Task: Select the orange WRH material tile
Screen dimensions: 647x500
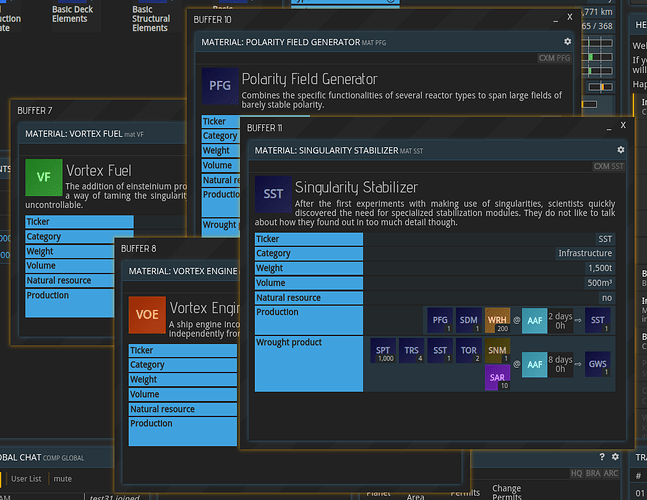Action: point(497,320)
